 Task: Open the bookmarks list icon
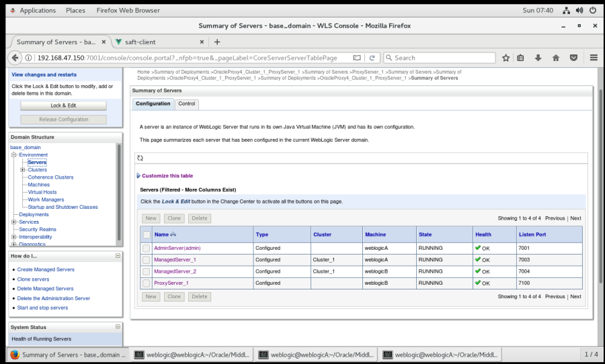(520, 58)
